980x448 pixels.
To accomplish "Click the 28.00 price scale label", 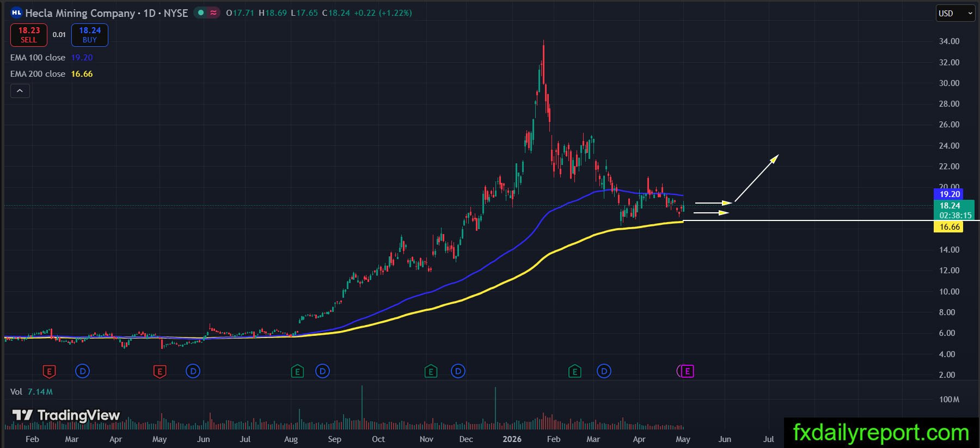I will coord(949,104).
